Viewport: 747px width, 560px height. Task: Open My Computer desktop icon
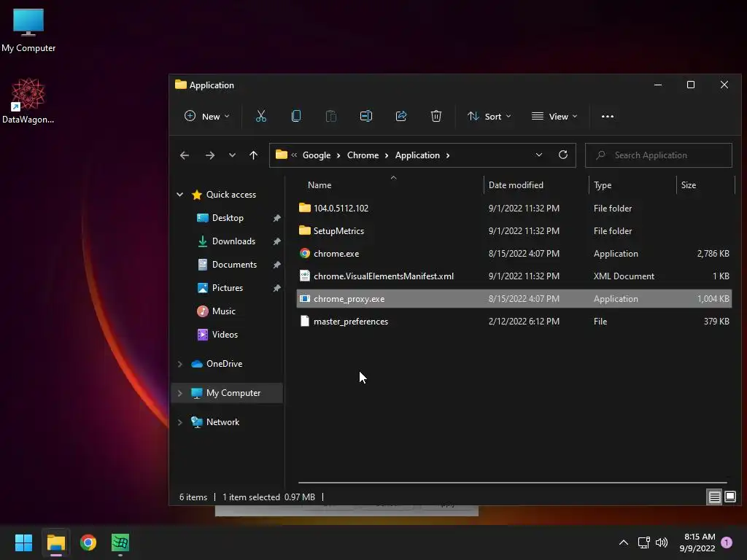28,29
